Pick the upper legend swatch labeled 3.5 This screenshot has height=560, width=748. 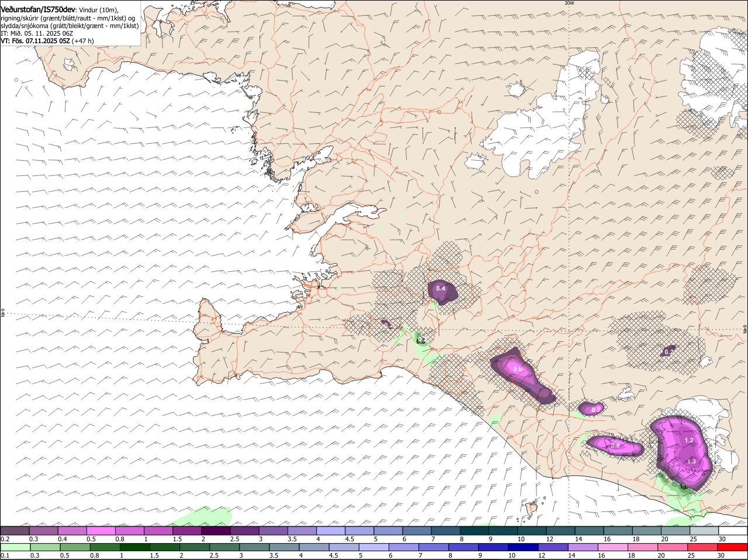tap(302, 531)
